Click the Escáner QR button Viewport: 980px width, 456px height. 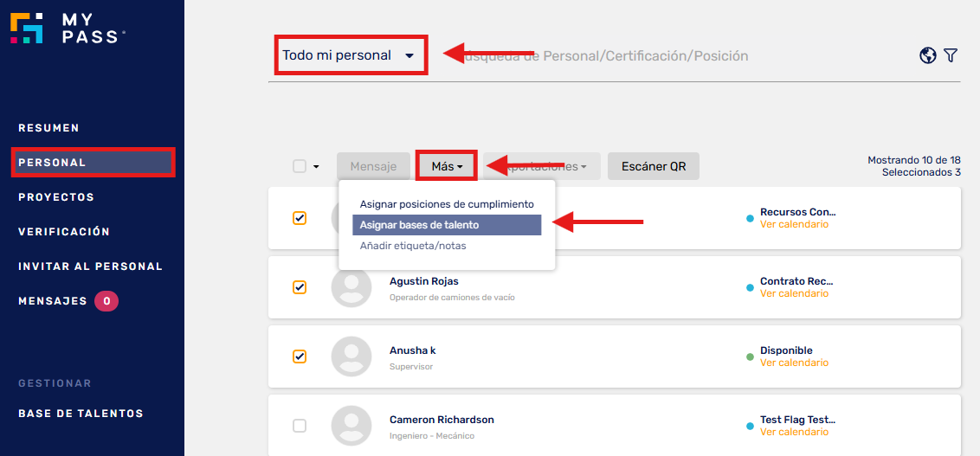[654, 167]
